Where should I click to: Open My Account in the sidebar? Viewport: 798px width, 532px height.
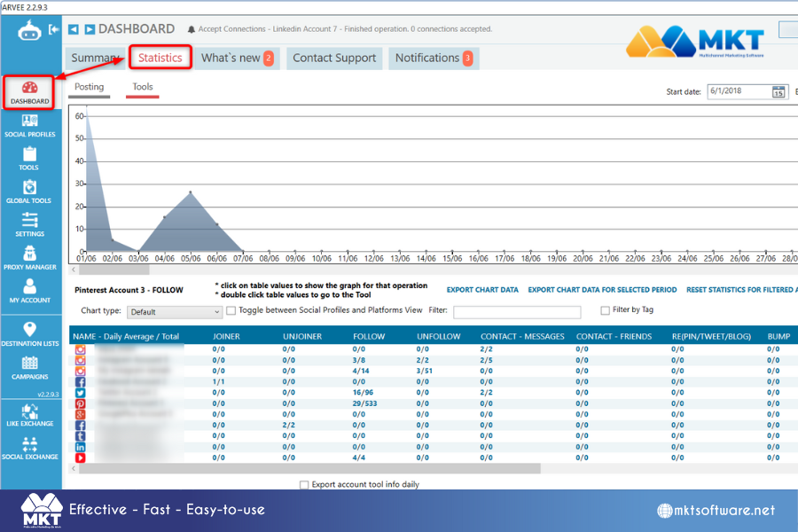coord(30,291)
